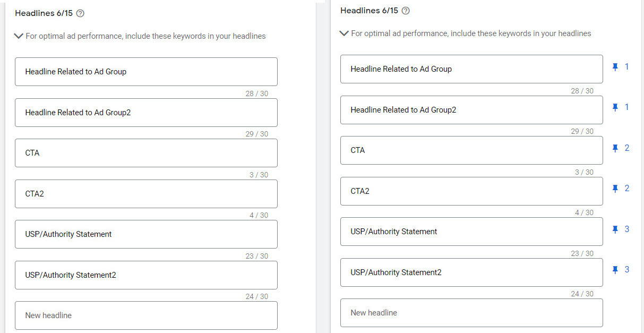Click the CTA2 field in the left panel

[x=146, y=194]
